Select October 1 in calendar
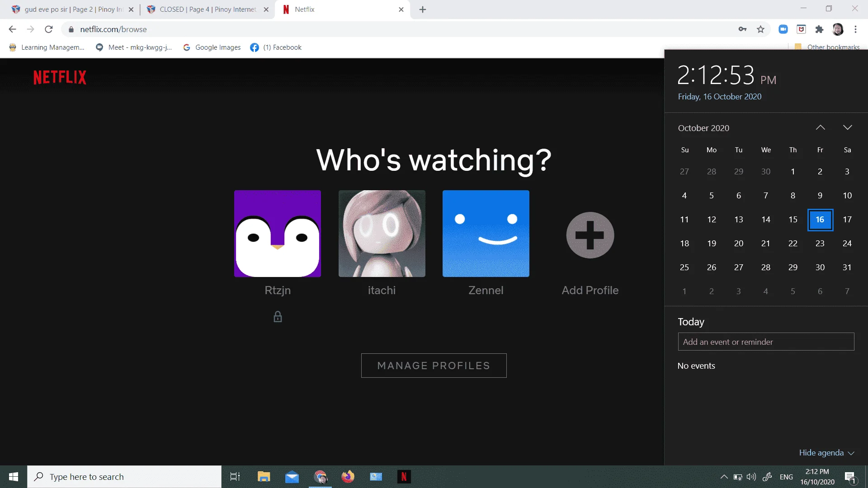Viewport: 868px width, 488px height. click(x=793, y=172)
